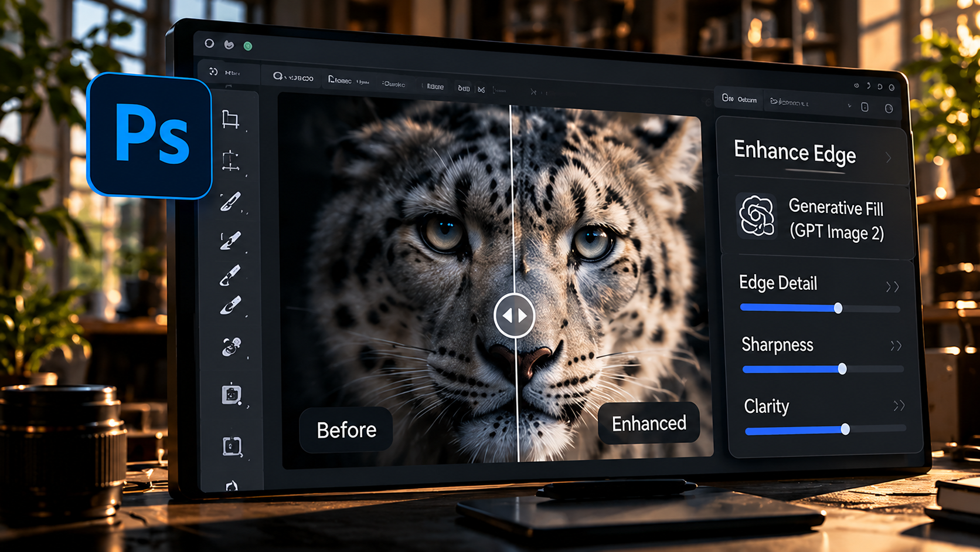This screenshot has height=552, width=980.
Task: Expand the Edge Detail double chevron
Action: coord(892,287)
